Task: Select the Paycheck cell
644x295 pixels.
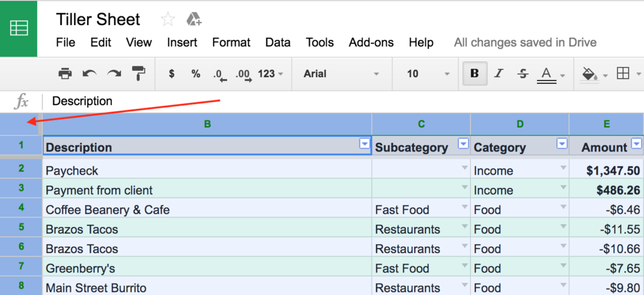Action: tap(207, 169)
